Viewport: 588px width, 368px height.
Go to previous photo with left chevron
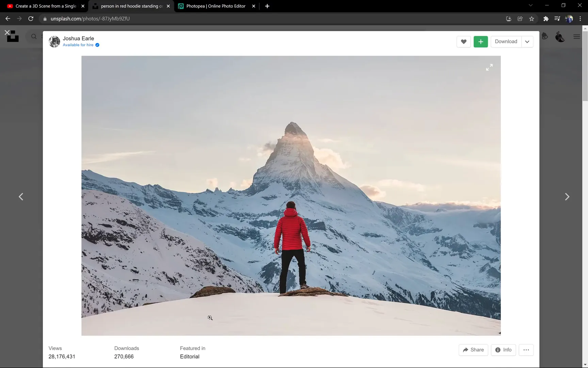[21, 197]
